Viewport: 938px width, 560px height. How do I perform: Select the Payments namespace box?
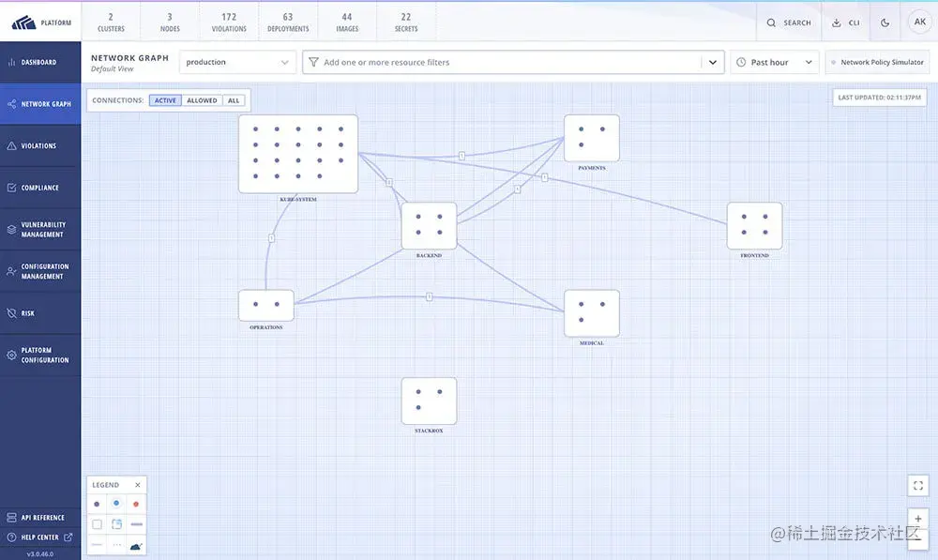pyautogui.click(x=592, y=138)
